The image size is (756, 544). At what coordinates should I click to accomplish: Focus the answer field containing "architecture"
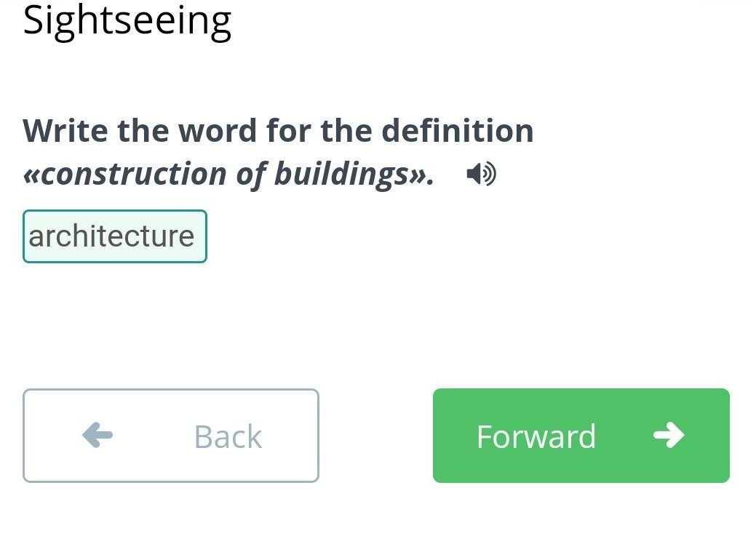coord(114,236)
